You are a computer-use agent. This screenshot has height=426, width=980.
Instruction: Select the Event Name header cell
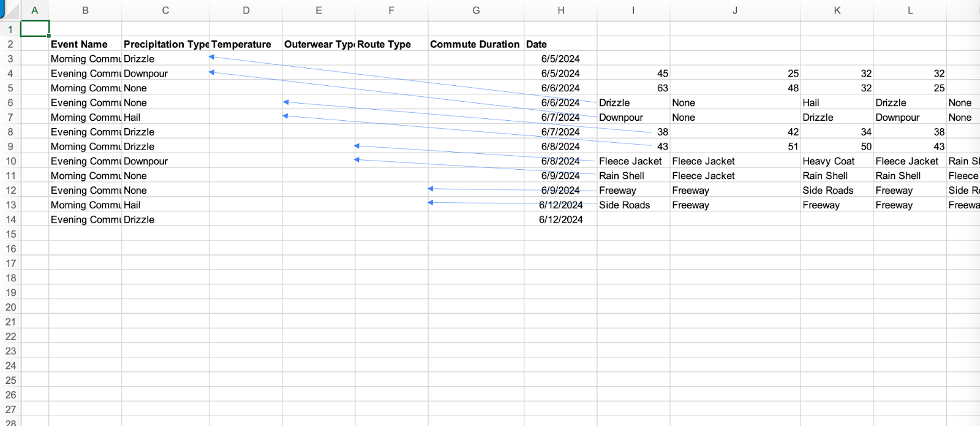point(85,44)
